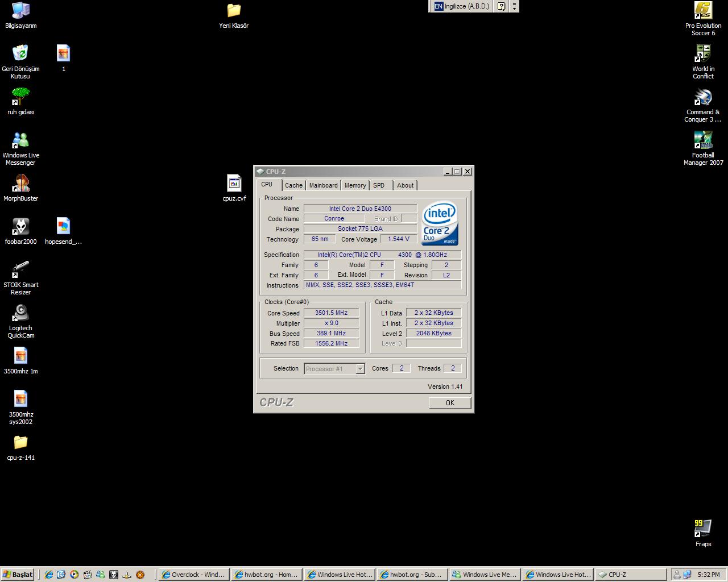Click the Socket 775 LGA package value
Viewport: 728px width, 582px height.
pos(360,228)
